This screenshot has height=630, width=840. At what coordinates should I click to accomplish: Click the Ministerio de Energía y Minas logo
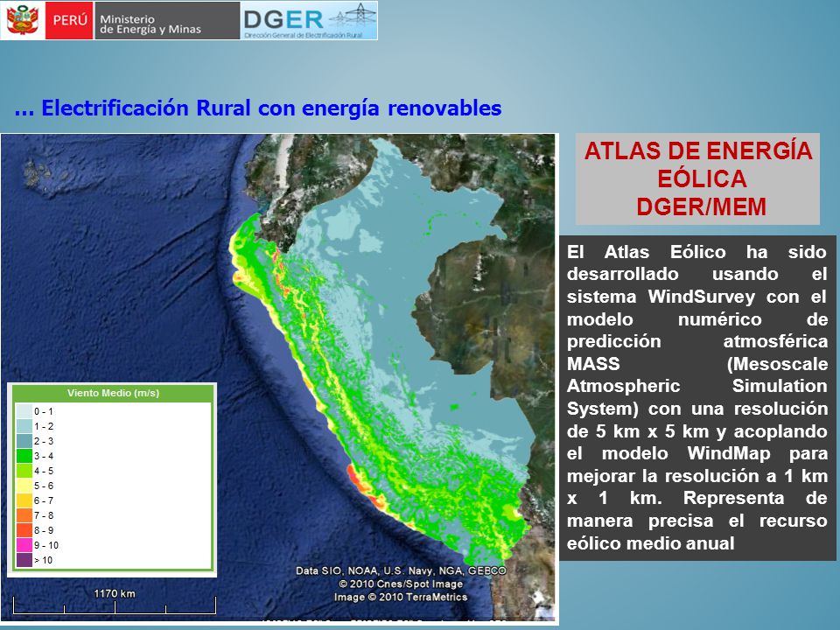click(x=167, y=20)
